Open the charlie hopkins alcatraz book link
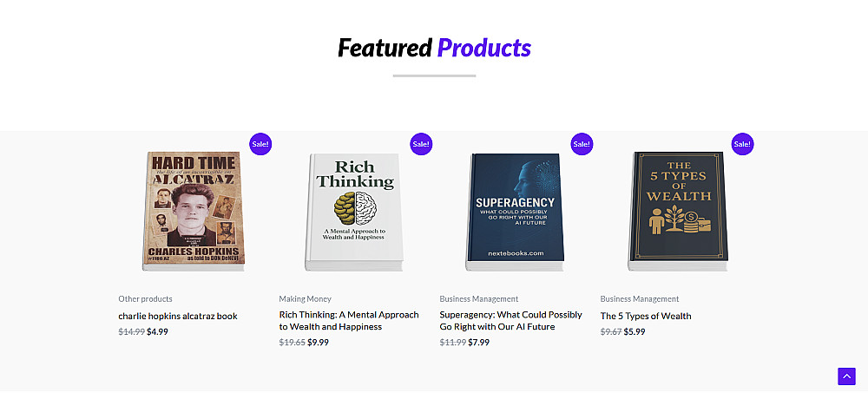Image resolution: width=868 pixels, height=399 pixels. click(x=178, y=317)
